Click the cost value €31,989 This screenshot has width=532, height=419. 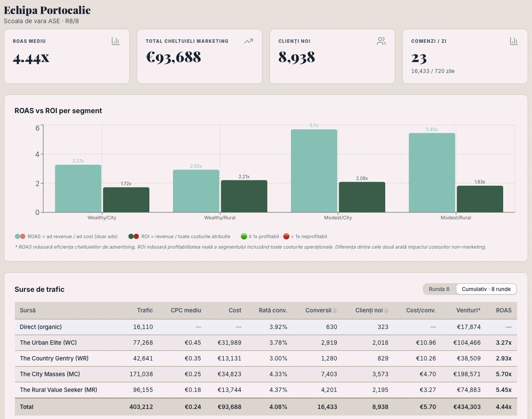[x=230, y=343]
